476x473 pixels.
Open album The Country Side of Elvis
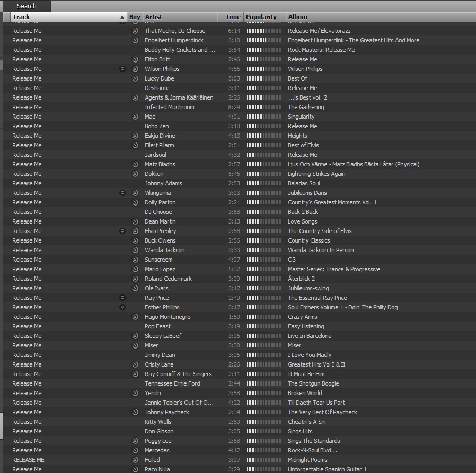click(320, 231)
